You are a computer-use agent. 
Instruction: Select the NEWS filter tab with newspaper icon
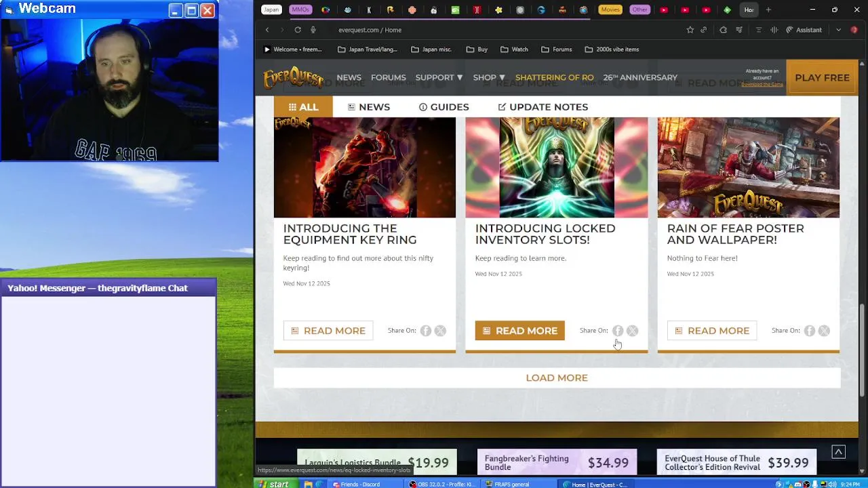pos(368,107)
